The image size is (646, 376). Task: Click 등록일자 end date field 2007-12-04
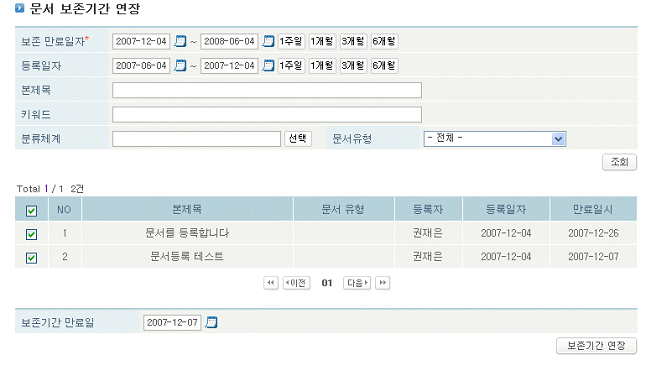pos(229,65)
